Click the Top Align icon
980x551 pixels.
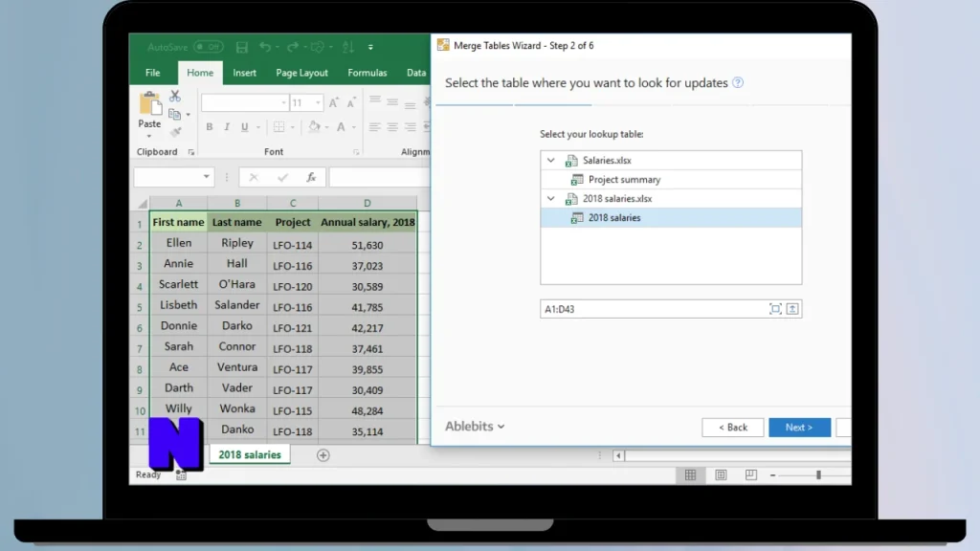point(375,99)
